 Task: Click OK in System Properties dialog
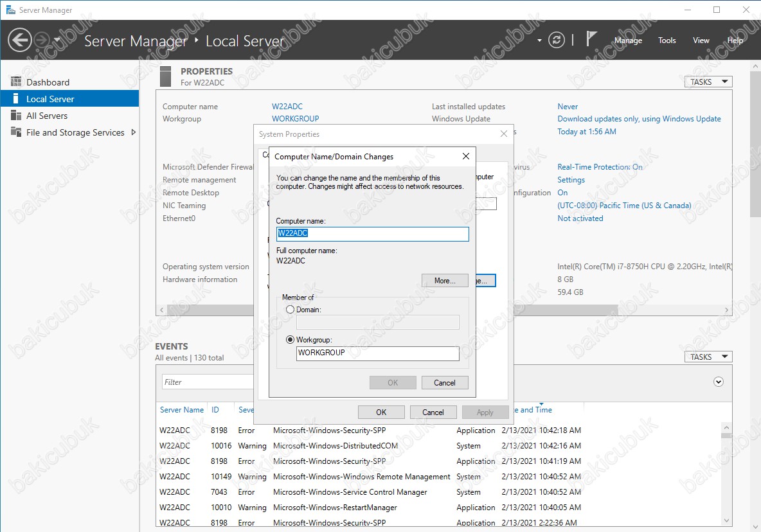[381, 412]
